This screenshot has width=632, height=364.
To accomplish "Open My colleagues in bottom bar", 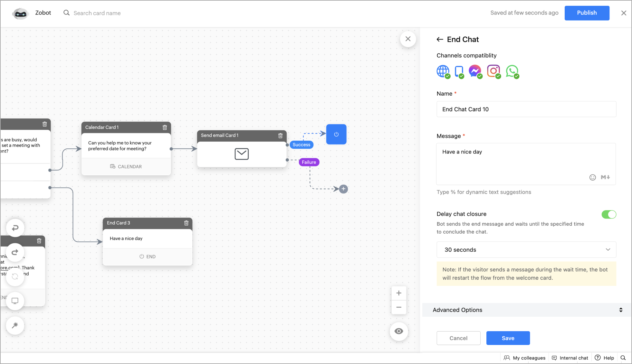I will [524, 358].
